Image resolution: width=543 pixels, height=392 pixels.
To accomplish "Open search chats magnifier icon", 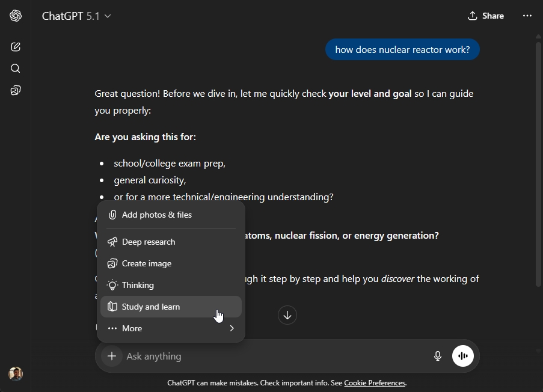I will tap(16, 69).
